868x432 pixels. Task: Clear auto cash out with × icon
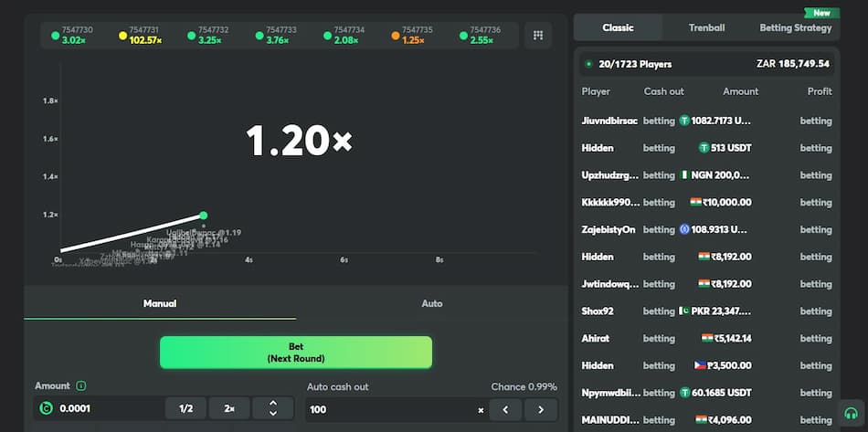(x=481, y=410)
